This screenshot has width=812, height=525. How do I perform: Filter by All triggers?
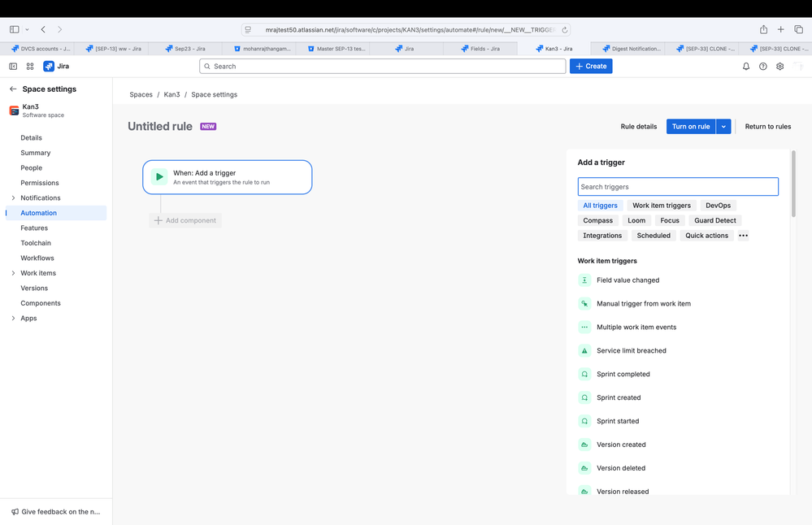click(x=600, y=206)
